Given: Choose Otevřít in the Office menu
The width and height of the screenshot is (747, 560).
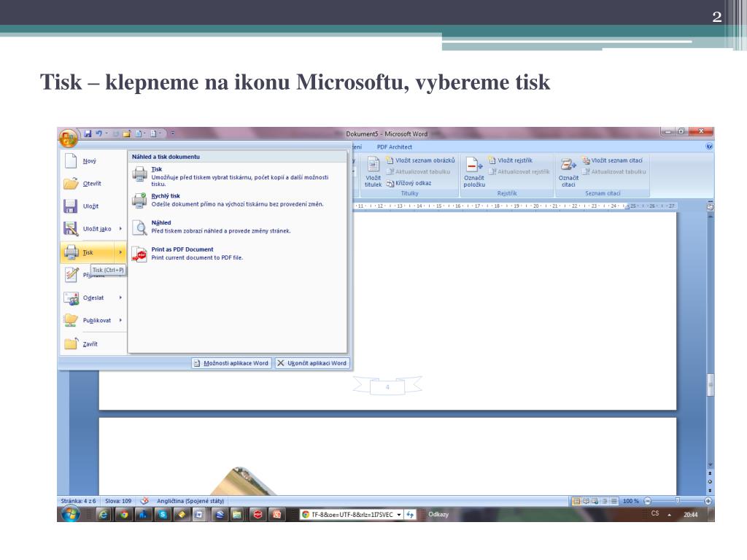Looking at the screenshot, I should [x=93, y=183].
